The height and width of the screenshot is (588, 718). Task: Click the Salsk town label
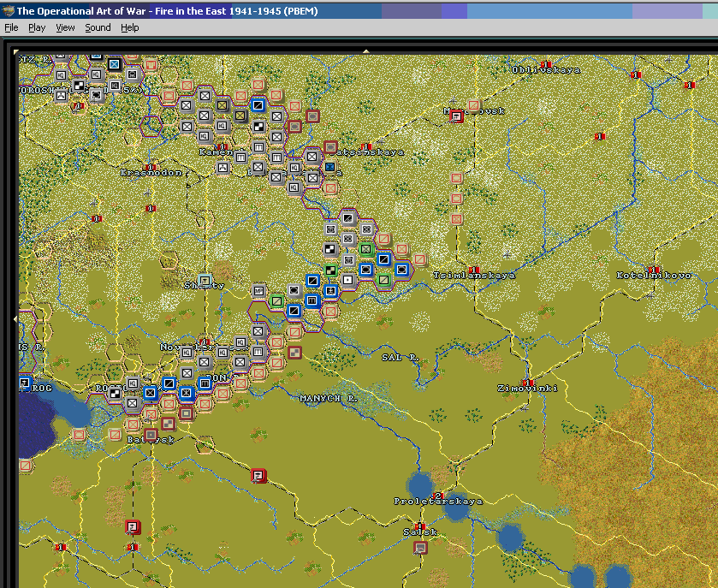coord(420,532)
